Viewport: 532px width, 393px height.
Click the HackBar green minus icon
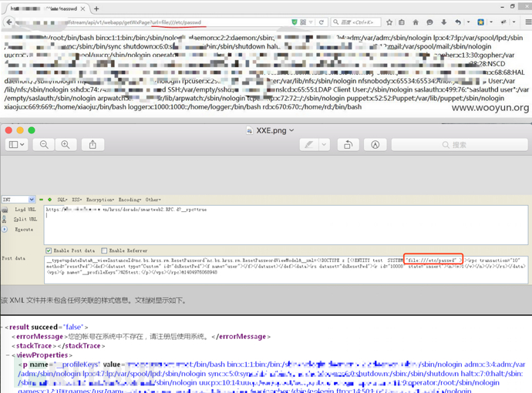[x=42, y=200]
